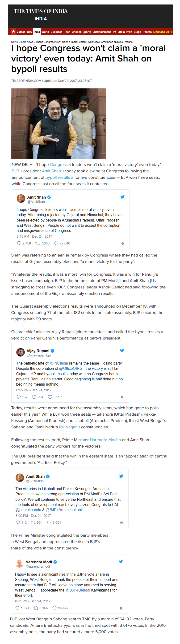The width and height of the screenshot is (180, 644).
Task: Click Twitter bird icon in first Amit Shah tweet
Action: 122,197
